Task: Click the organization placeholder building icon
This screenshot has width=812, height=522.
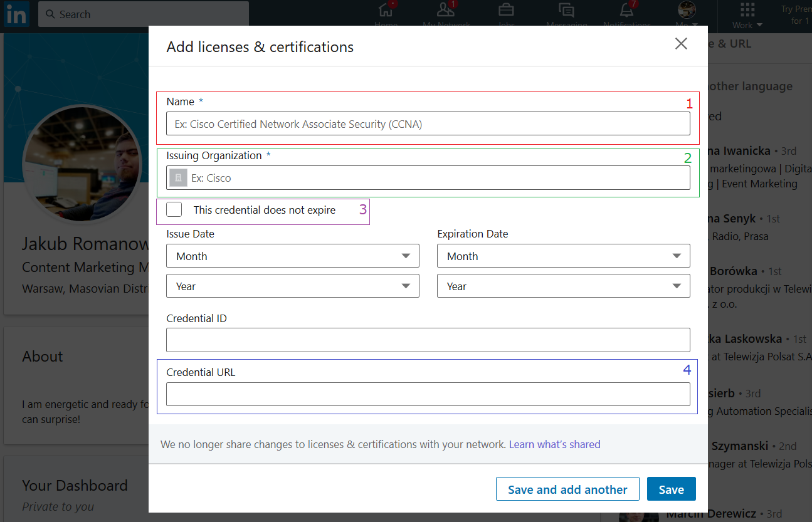Action: (x=178, y=178)
